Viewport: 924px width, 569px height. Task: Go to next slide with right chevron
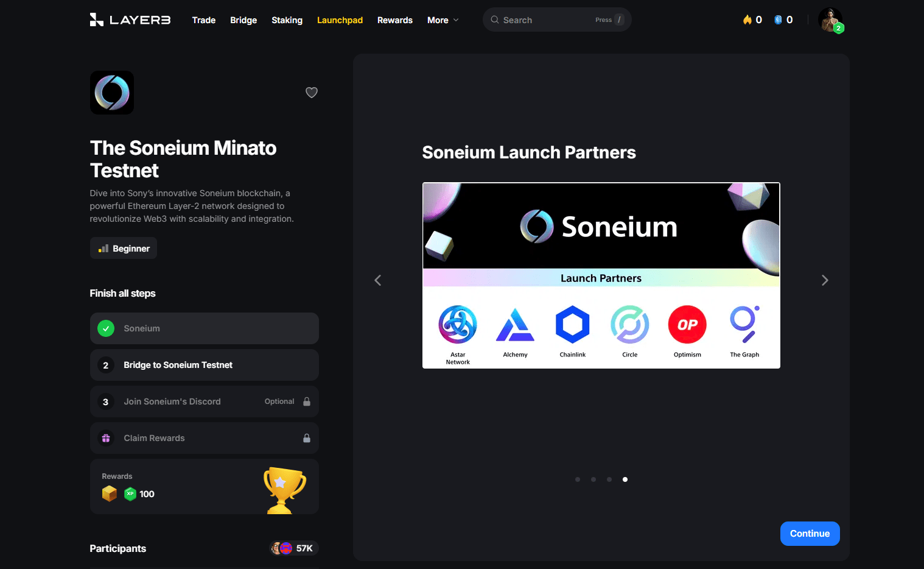click(x=825, y=280)
